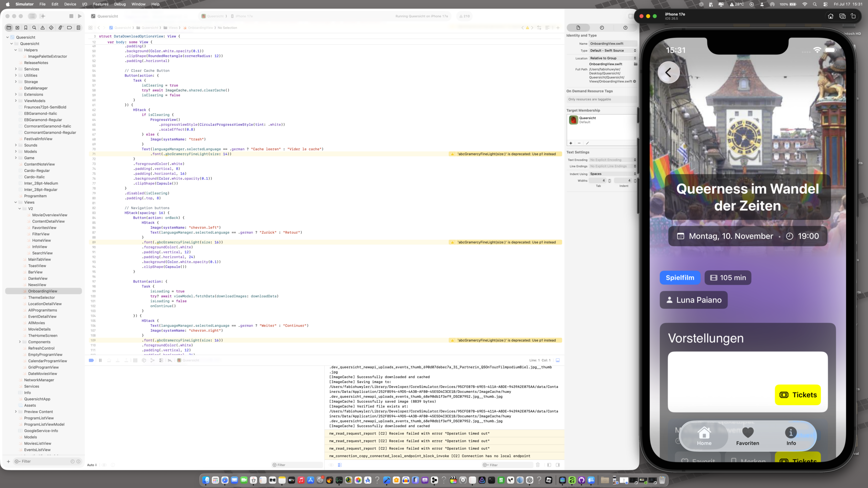This screenshot has width=868, height=488.
Task: Switch to the History inspector tab
Action: coord(602,28)
